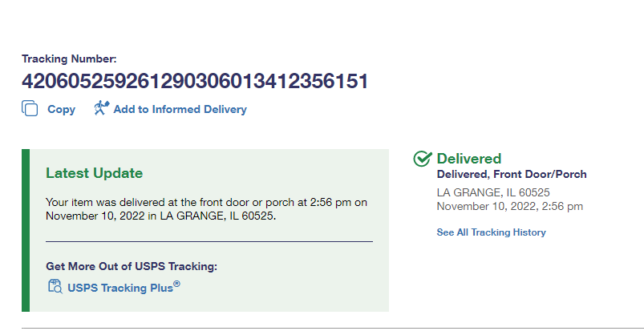Image resolution: width=644 pixels, height=331 pixels.
Task: Click the green Delivered status heading
Action: pos(469,159)
